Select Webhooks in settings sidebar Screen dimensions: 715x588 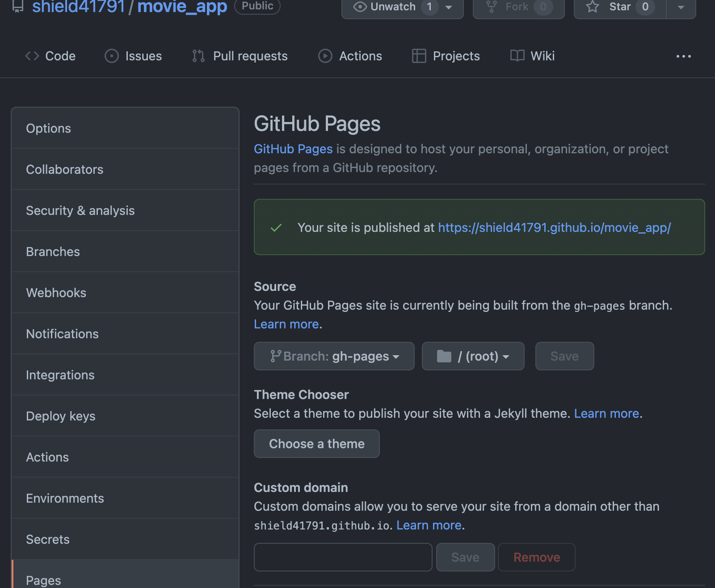(125, 293)
